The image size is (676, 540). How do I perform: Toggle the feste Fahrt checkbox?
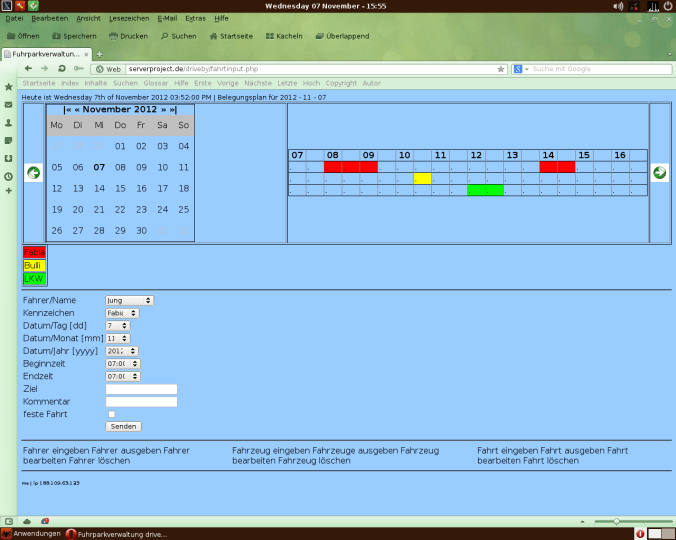[x=111, y=414]
